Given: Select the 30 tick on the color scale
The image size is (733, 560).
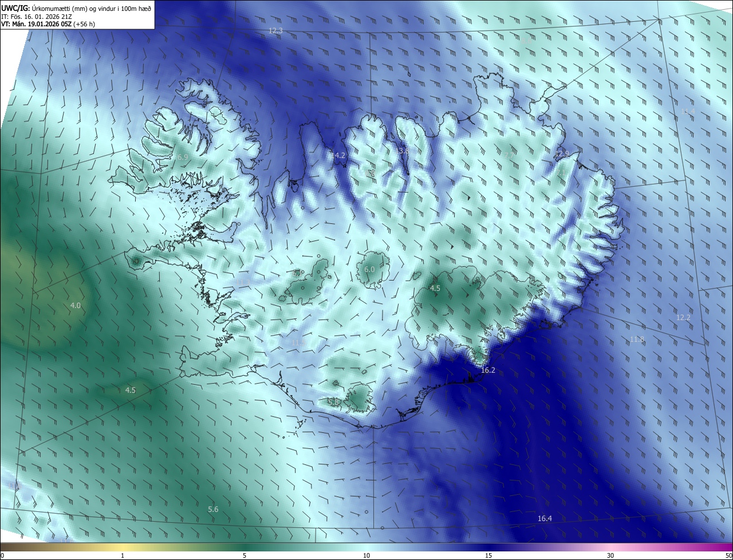Looking at the screenshot, I should (610, 555).
